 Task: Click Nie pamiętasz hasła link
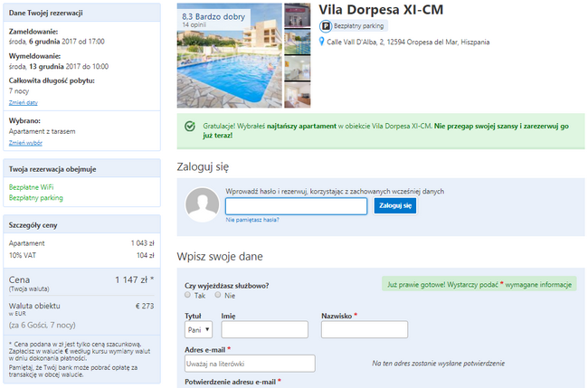pos(252,220)
